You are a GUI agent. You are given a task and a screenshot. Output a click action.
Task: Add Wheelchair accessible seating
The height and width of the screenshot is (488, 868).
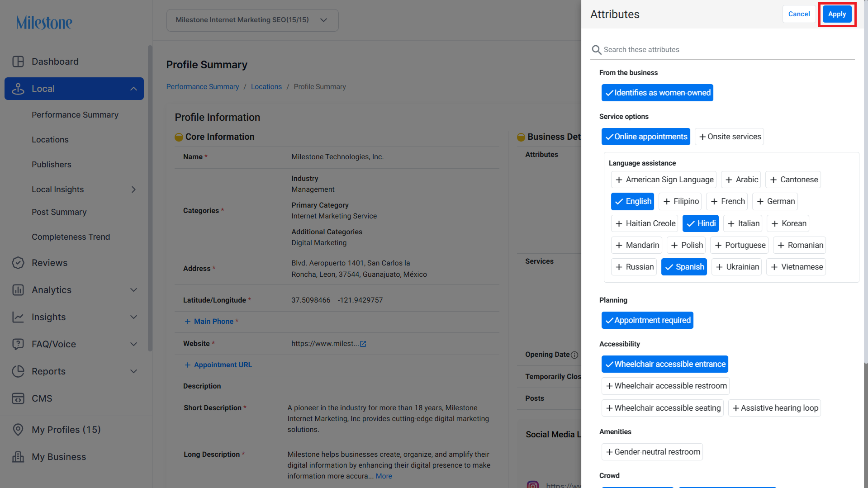coord(663,408)
